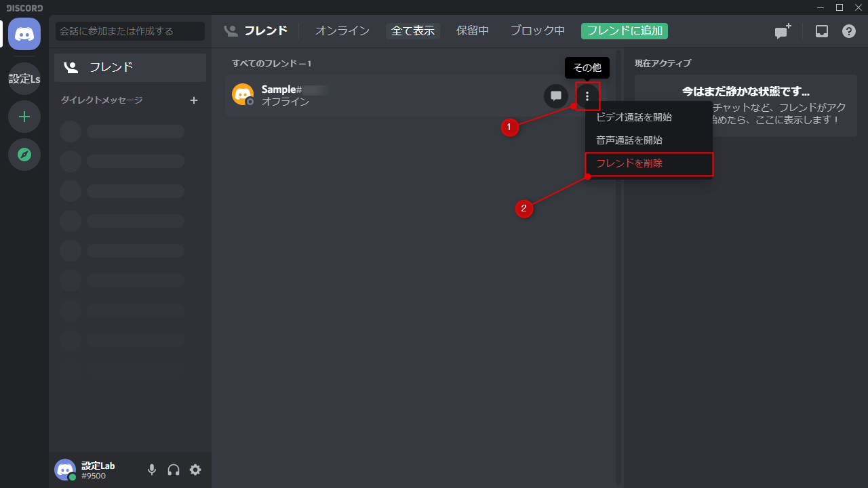Click 設定Lab user avatar

(65, 470)
